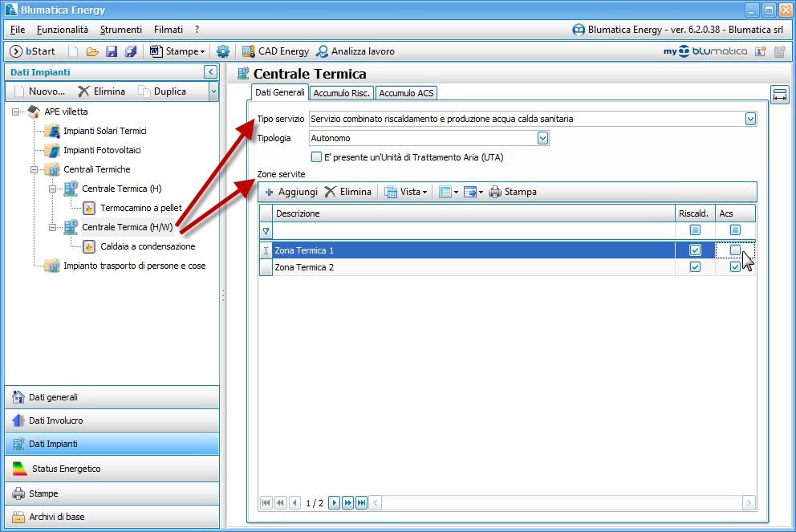Open the Vista dropdown
This screenshot has height=532, width=796.
coord(405,192)
